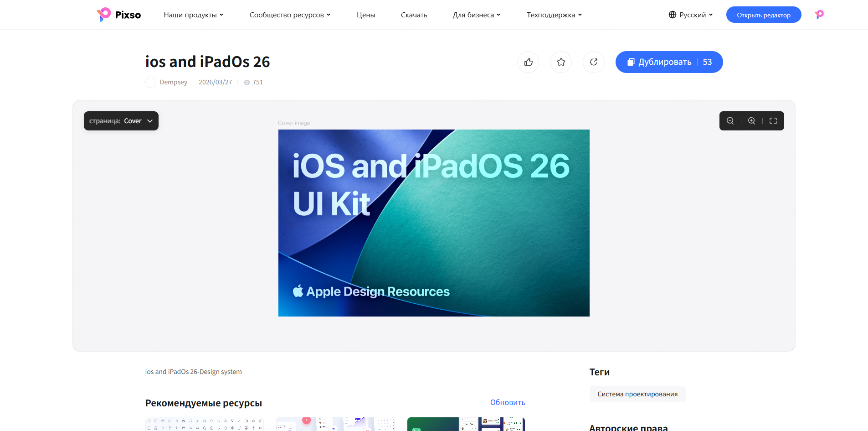Open first recommended icon set thumbnail

(x=205, y=424)
